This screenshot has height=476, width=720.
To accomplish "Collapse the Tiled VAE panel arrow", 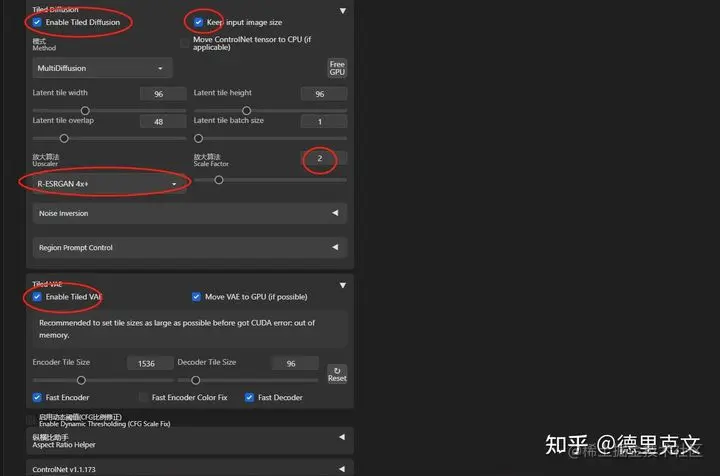I will point(343,285).
